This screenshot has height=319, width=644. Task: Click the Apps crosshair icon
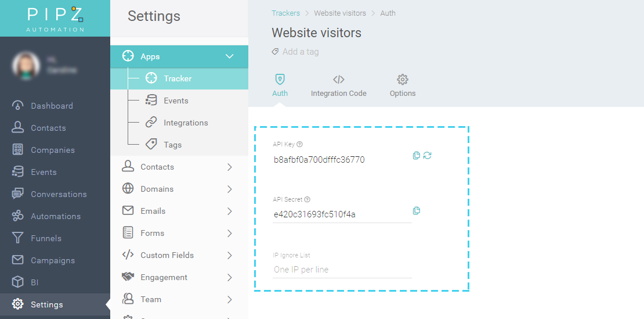click(128, 56)
